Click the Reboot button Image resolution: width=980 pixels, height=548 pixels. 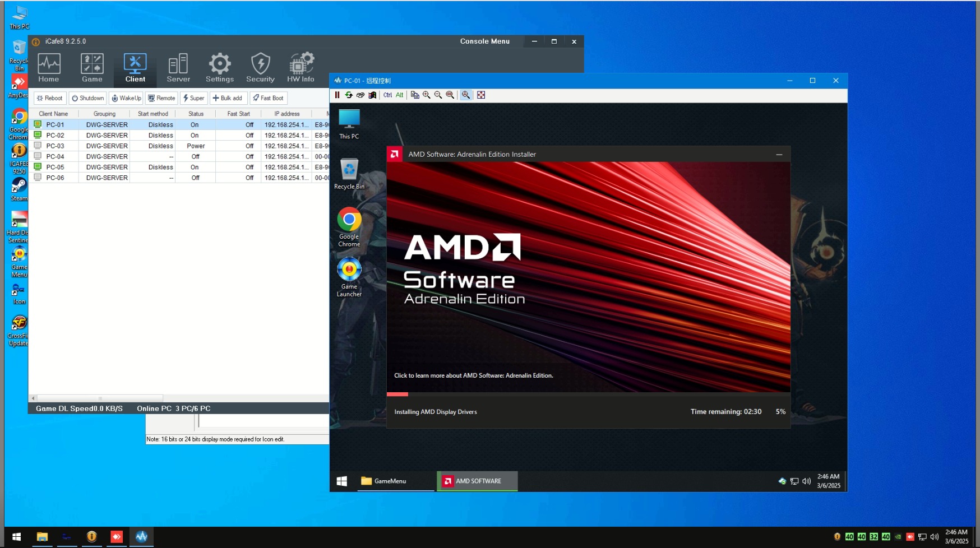[50, 98]
